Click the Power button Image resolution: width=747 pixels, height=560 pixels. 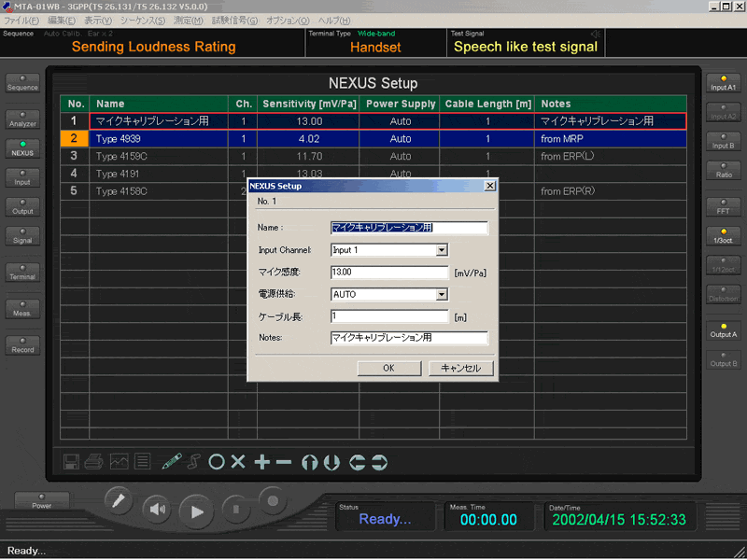pos(42,501)
